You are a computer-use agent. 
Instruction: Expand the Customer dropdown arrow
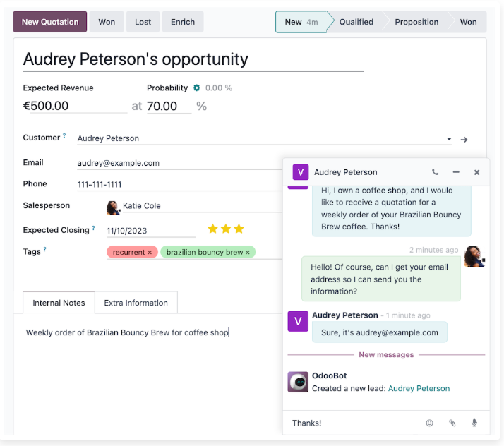point(449,140)
